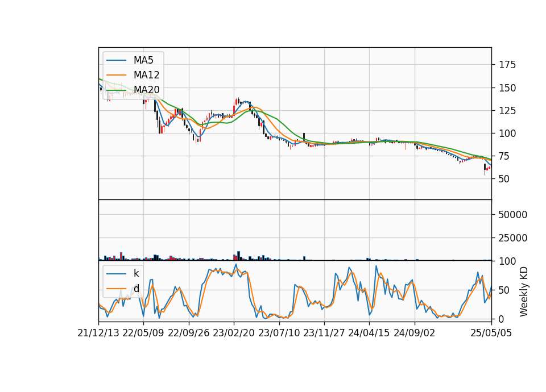Click the 23/02/20 date label

pos(234,333)
